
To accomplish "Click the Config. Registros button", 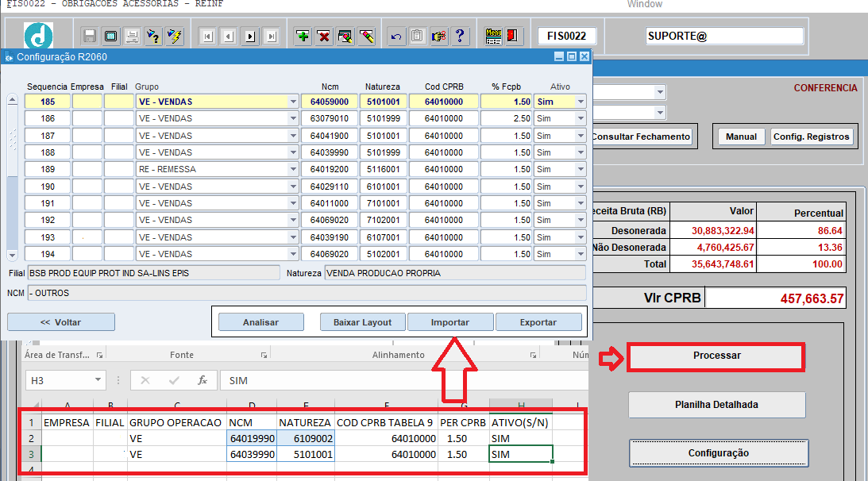I will [x=811, y=137].
